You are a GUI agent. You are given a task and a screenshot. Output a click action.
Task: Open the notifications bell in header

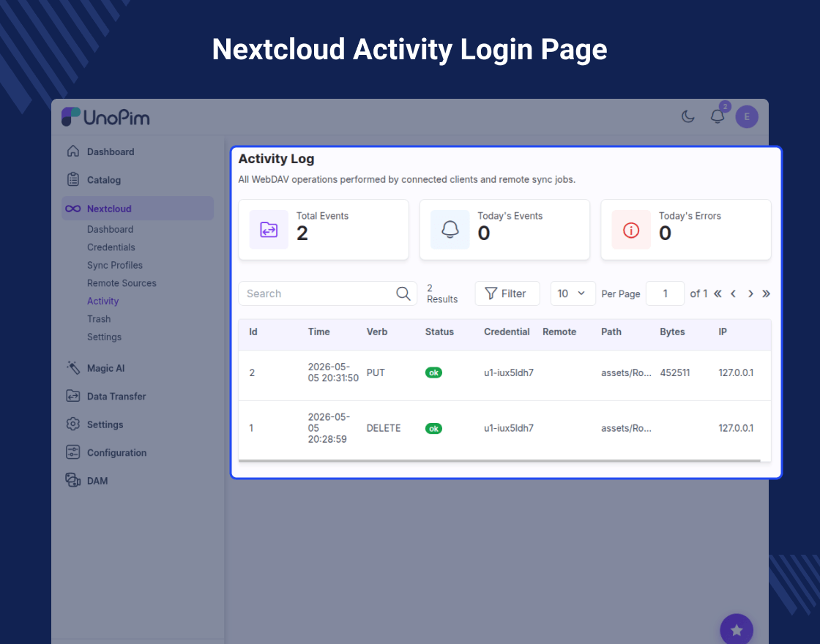(717, 116)
